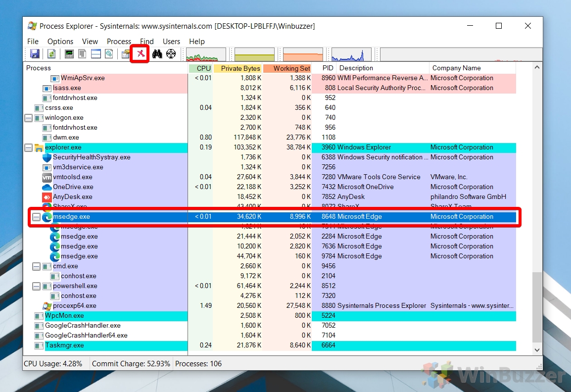
Task: Click the icon next to WmiApSrv.exe
Action: pos(55,78)
